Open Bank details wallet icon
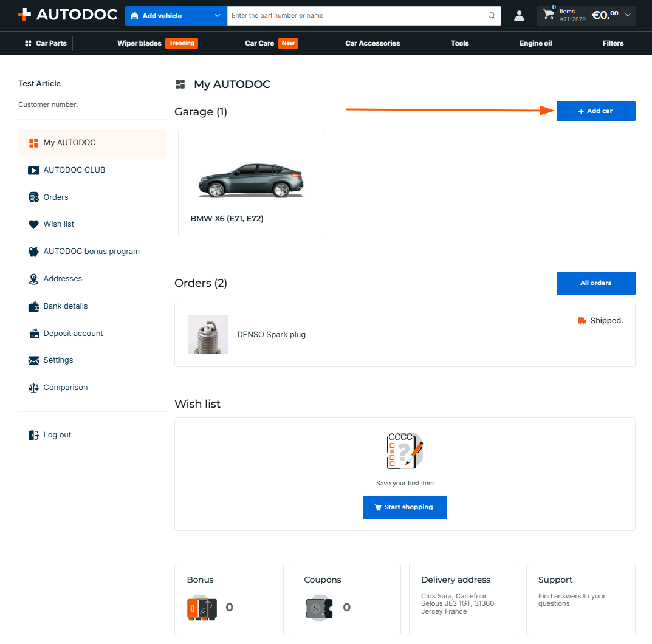Image resolution: width=652 pixels, height=644 pixels. pos(33,306)
